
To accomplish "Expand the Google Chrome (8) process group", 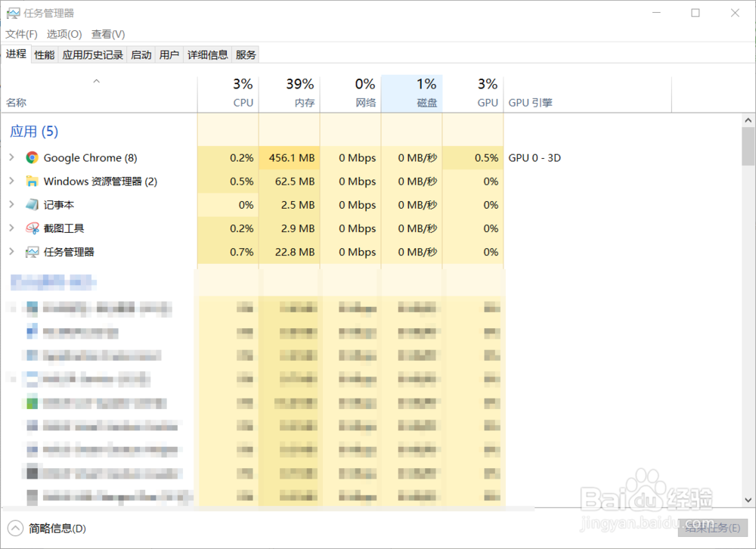I will click(x=11, y=157).
